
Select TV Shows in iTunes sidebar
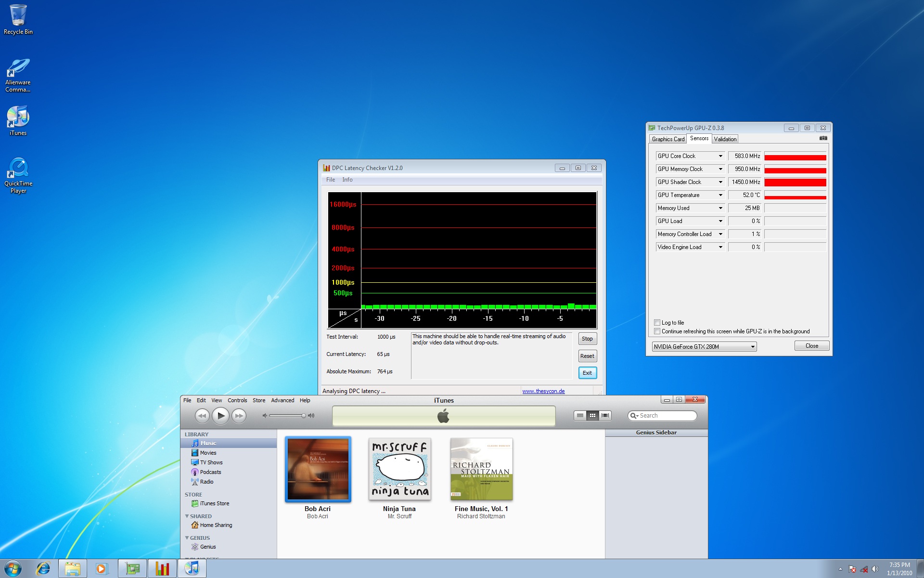[229, 462]
